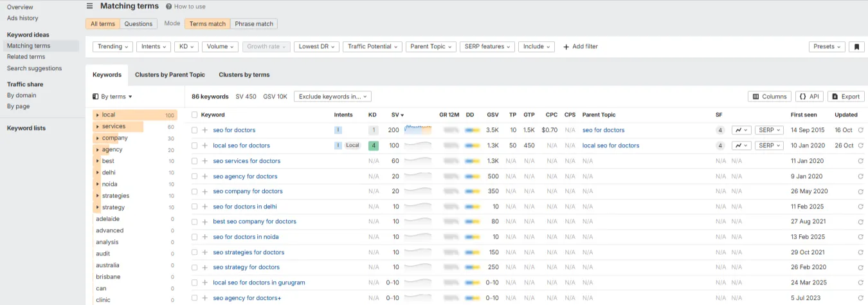This screenshot has width=868, height=305.
Task: Open the KD filter dropdown
Action: 187,47
